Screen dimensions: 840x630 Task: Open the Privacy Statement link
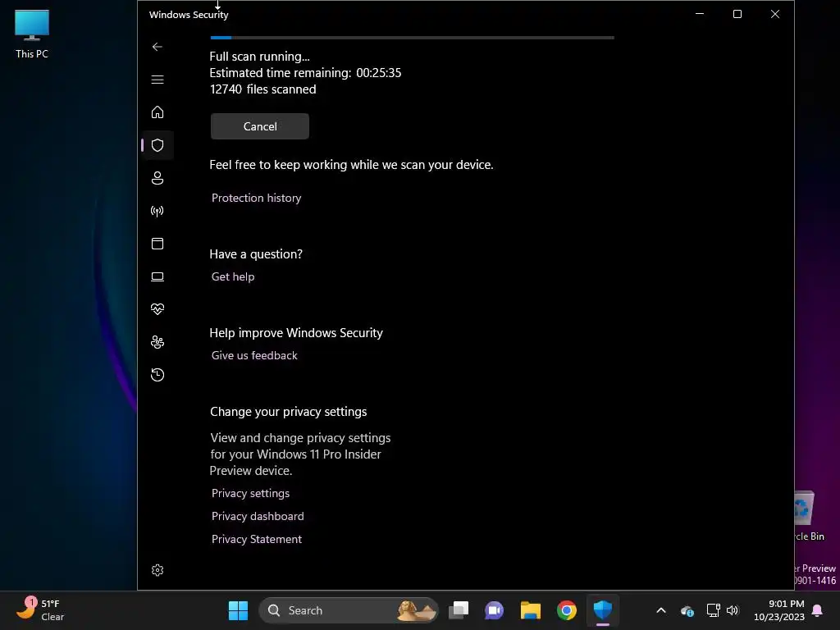(257, 539)
